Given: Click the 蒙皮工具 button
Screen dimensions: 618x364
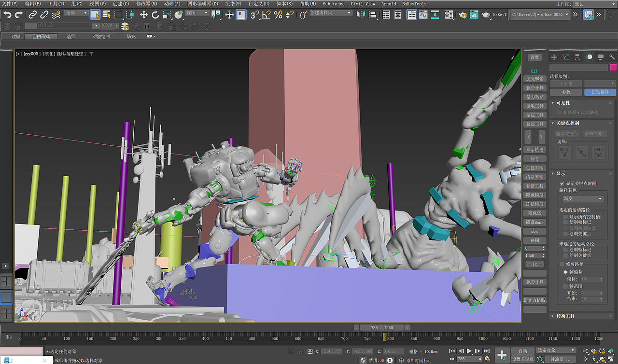Looking at the screenshot, I should (534, 115).
